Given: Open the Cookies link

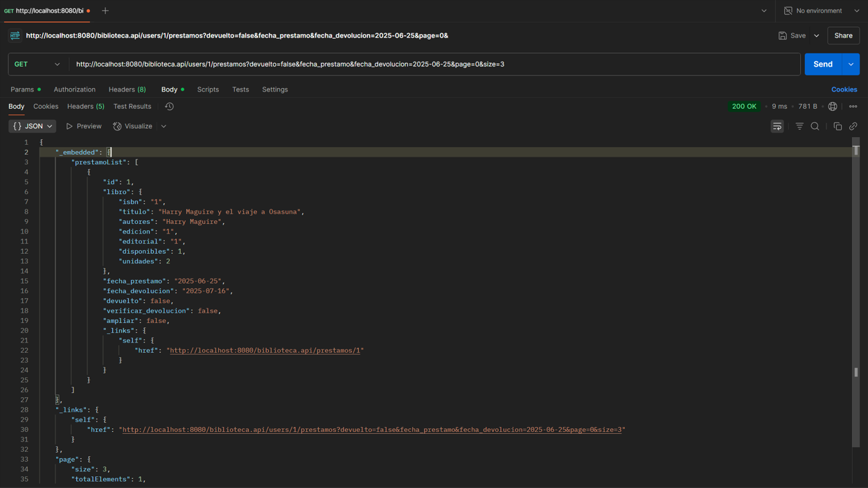Looking at the screenshot, I should (x=844, y=89).
